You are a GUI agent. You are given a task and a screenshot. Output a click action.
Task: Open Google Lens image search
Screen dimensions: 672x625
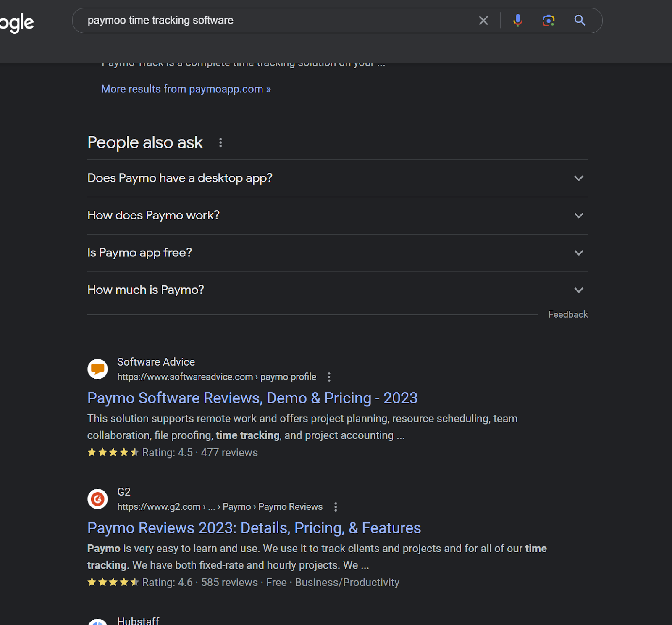[x=549, y=21]
